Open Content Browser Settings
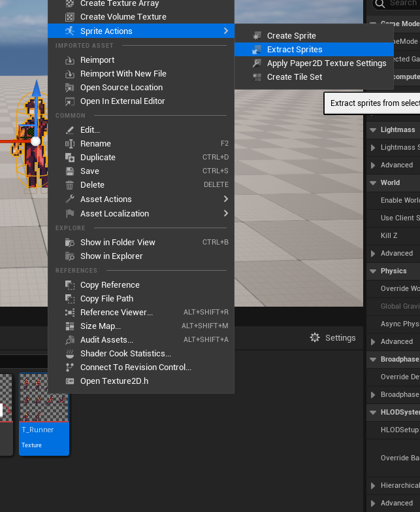This screenshot has height=512, width=420. (x=332, y=337)
